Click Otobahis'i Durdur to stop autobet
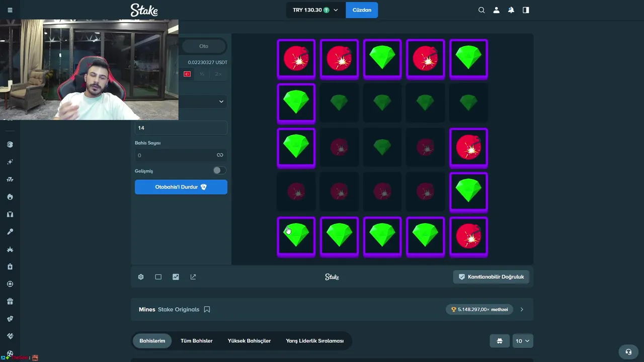 181,187
